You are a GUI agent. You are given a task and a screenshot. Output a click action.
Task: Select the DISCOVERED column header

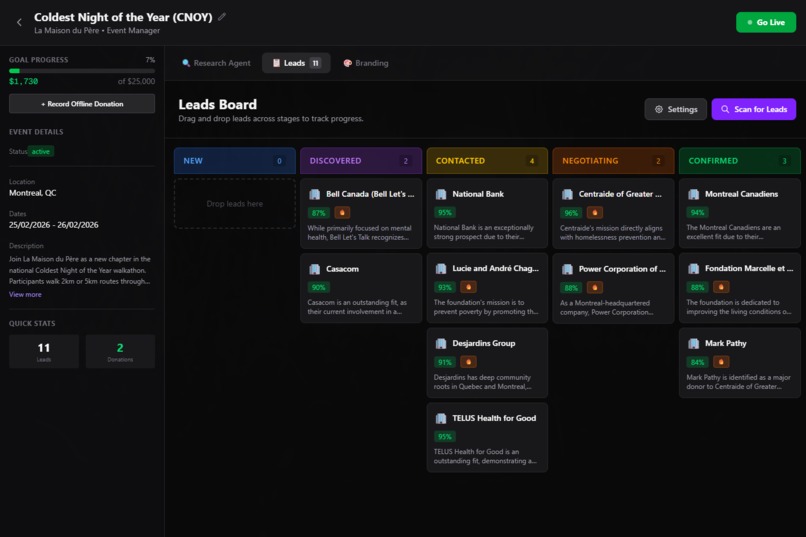pyautogui.click(x=361, y=161)
